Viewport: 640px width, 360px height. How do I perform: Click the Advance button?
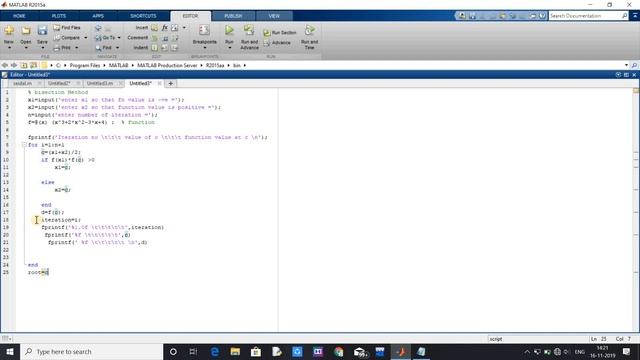click(x=278, y=43)
